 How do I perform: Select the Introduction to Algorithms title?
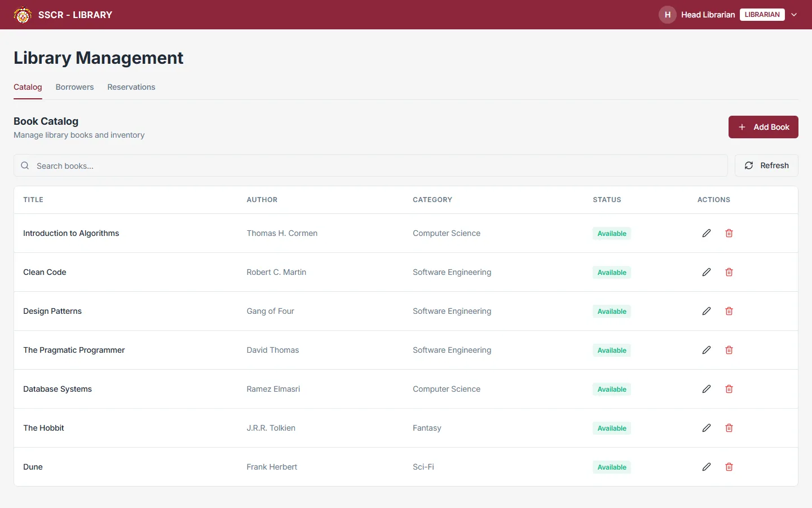(x=71, y=233)
